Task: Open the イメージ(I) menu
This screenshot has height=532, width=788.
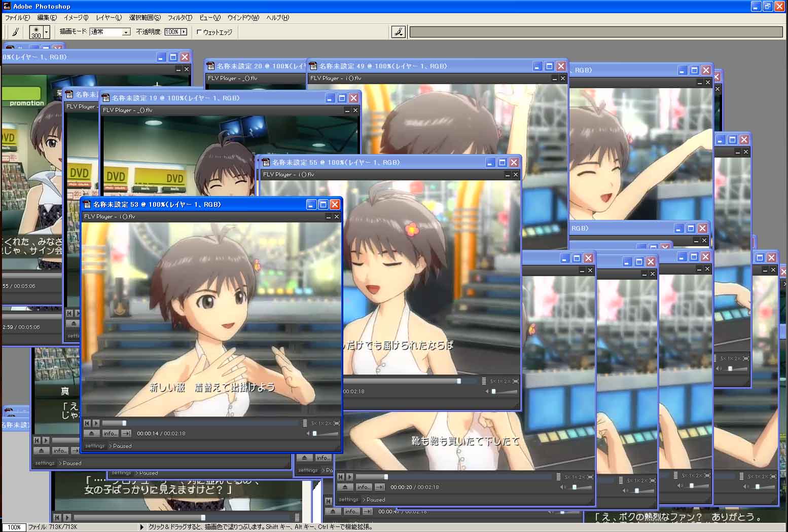Action: click(x=76, y=18)
